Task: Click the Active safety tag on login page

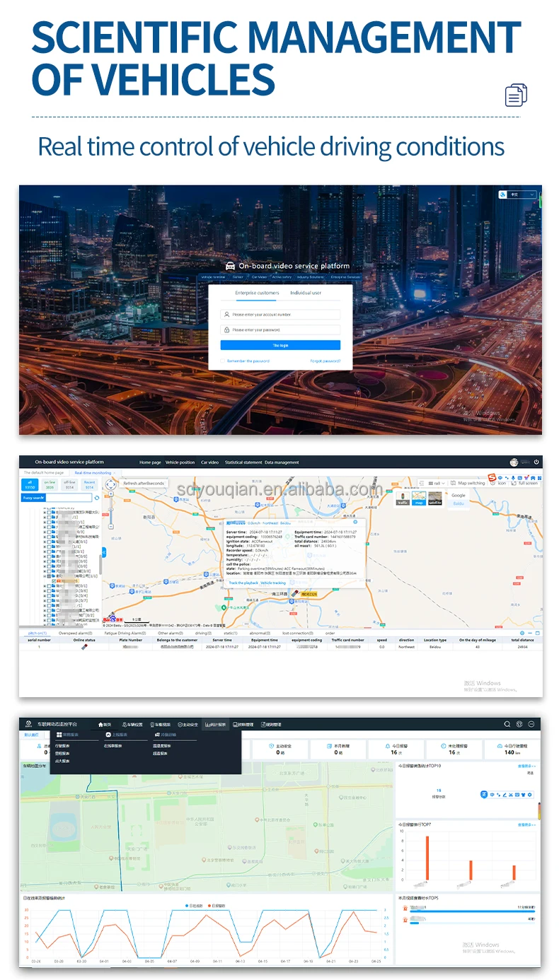Action: click(282, 277)
